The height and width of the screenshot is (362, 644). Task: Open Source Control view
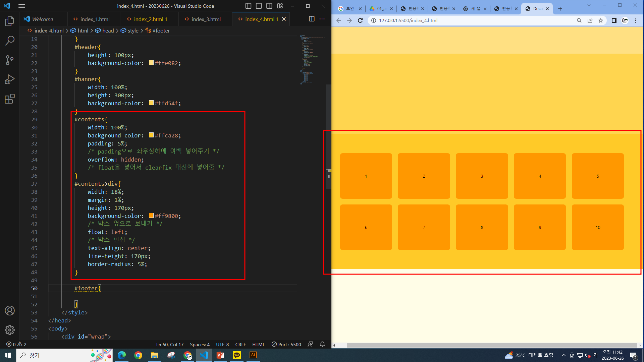point(10,60)
